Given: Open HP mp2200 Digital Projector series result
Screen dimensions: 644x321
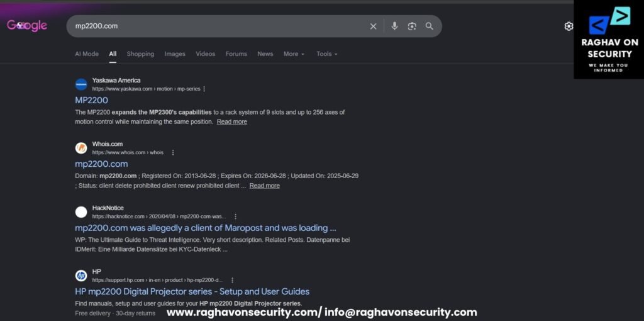Looking at the screenshot, I should 192,291.
